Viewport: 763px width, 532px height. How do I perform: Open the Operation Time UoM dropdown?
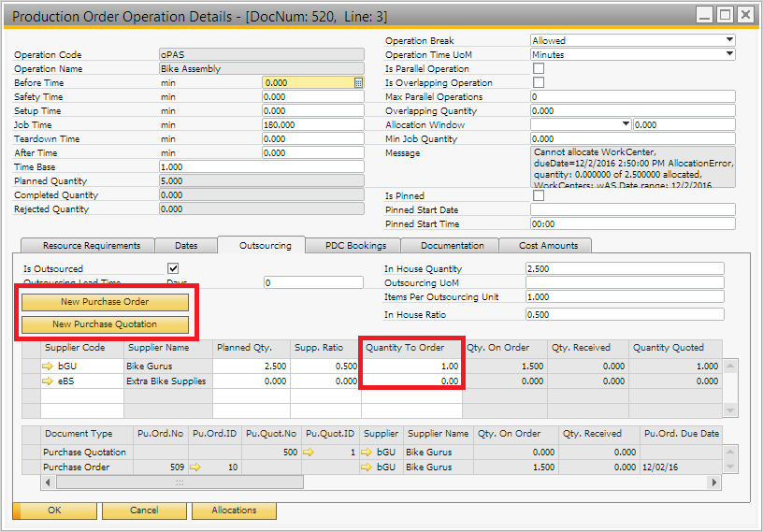click(728, 54)
